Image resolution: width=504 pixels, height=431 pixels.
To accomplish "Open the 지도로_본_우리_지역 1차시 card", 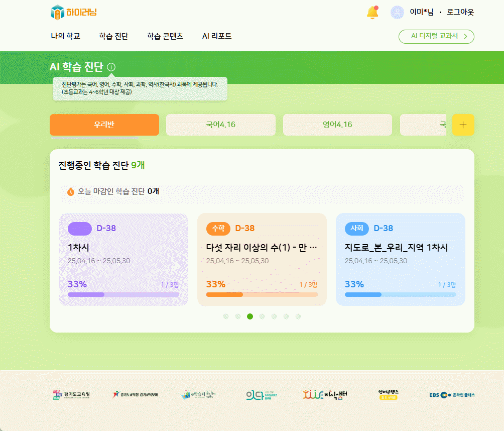I will click(x=400, y=259).
